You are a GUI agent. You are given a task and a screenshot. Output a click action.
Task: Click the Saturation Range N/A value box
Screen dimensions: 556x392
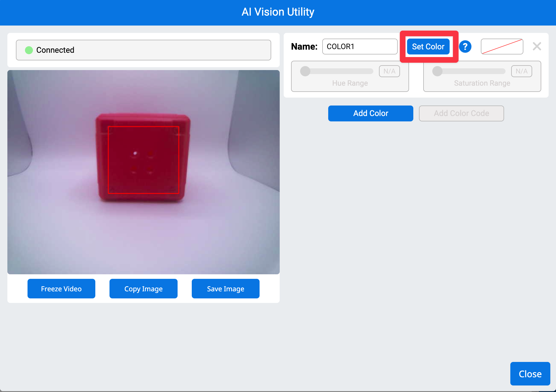coord(521,71)
